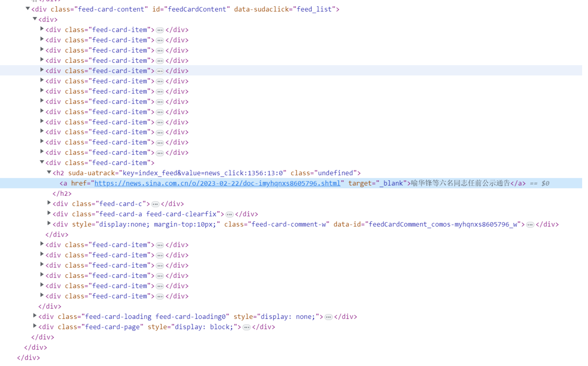The width and height of the screenshot is (588, 366).
Task: Select the closing /h2 tag line
Action: 62,194
